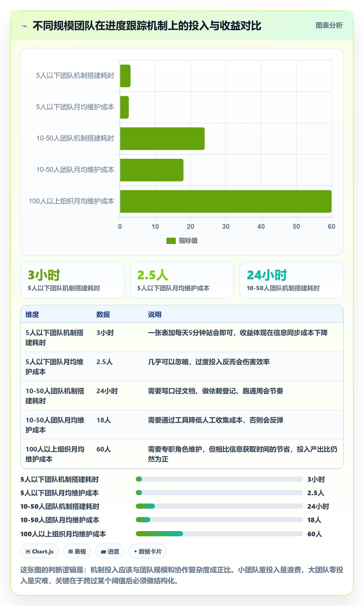Screen dimensions: 364x606
Task: Click the x-axis tick label 30
Action: [226, 227]
